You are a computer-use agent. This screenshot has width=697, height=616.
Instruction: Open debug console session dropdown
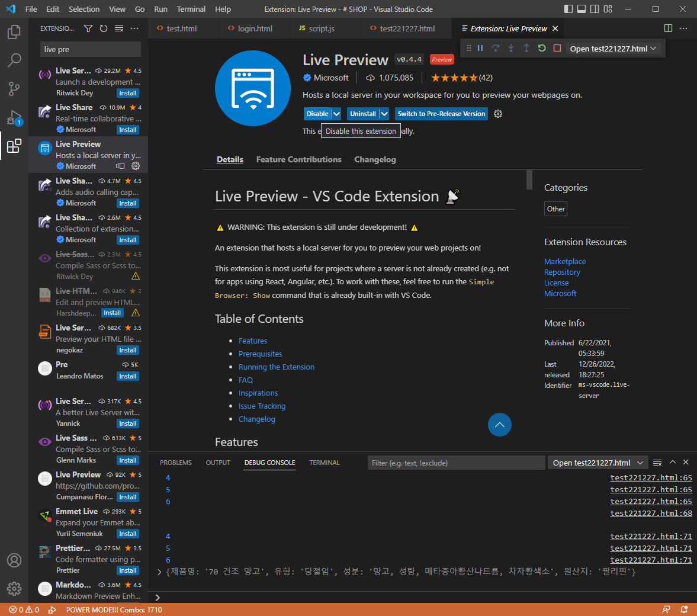598,463
